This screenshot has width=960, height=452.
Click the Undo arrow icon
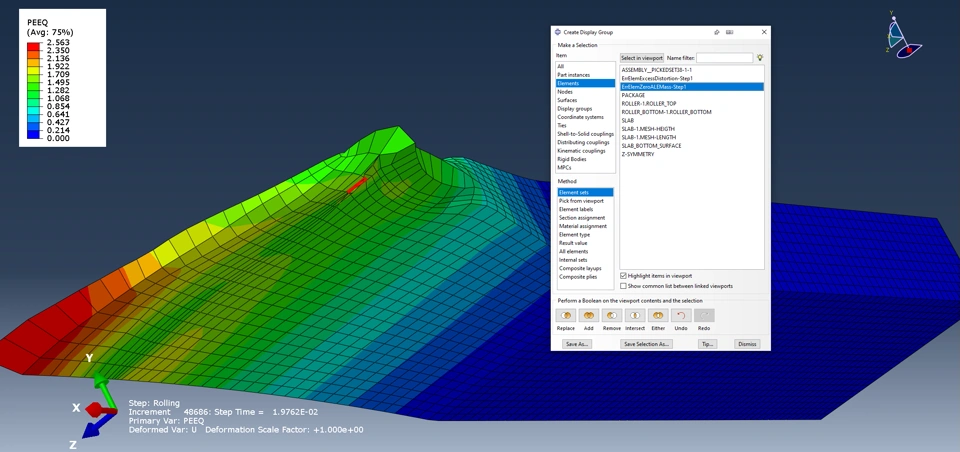point(681,315)
